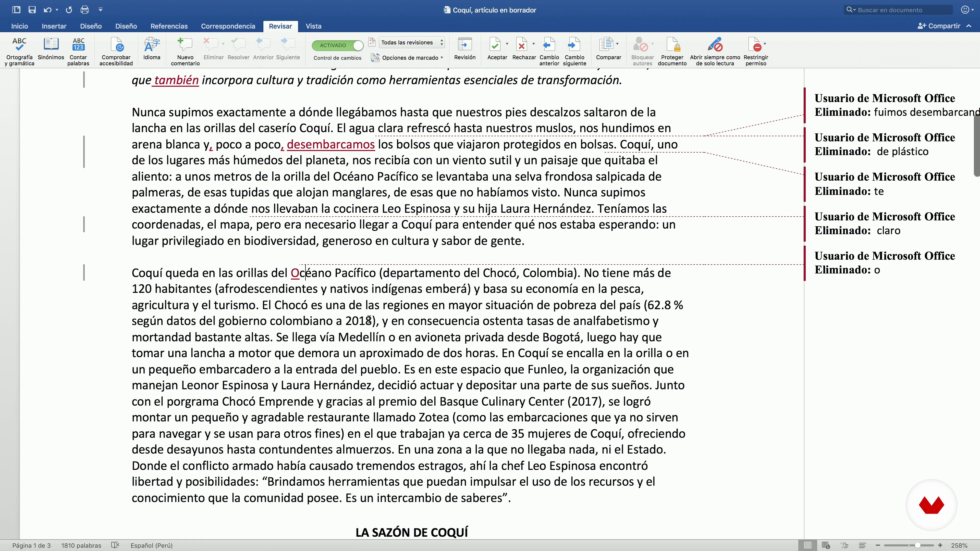Viewport: 980px width, 551px height.
Task: Toggle the Control de cambios ACTIVADO switch
Action: pos(337,45)
